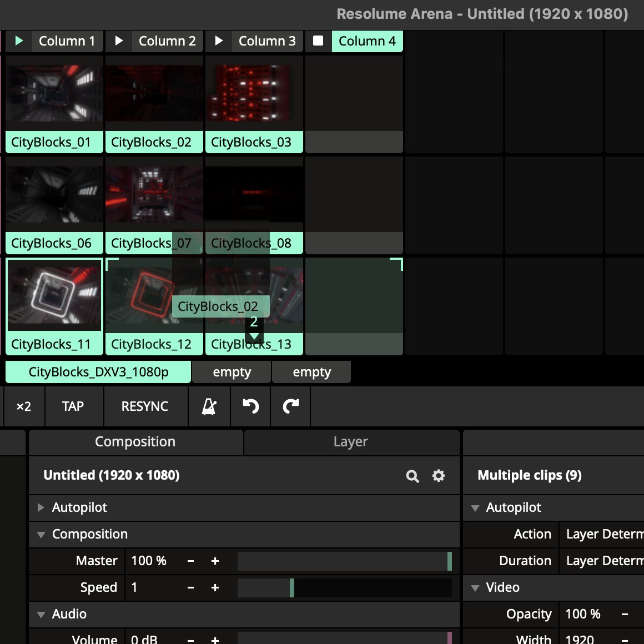Open composition search with the magnifier icon
The height and width of the screenshot is (644, 644).
coord(412,476)
